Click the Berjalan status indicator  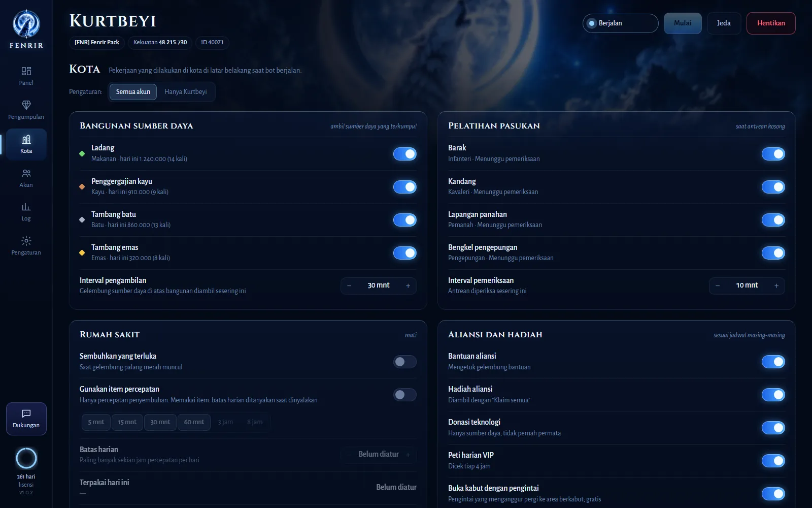coord(620,23)
